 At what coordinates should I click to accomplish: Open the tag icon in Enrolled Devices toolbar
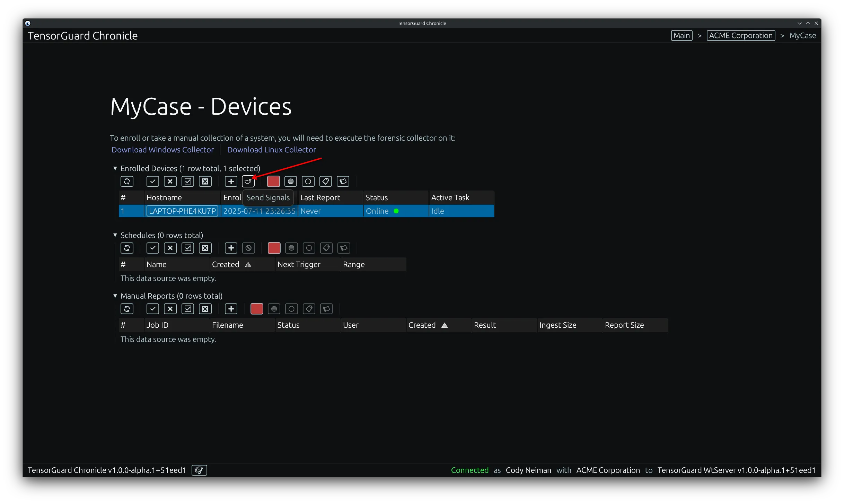tap(325, 181)
